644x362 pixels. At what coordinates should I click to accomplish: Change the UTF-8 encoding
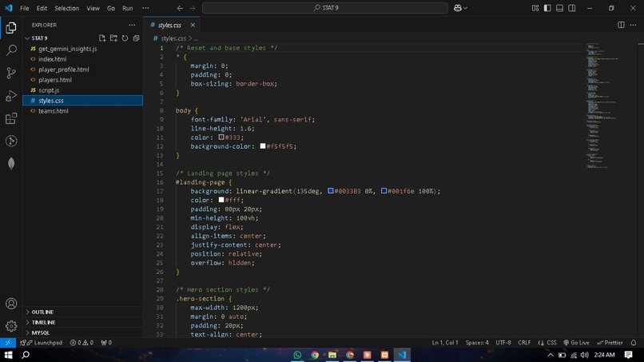coord(503,343)
